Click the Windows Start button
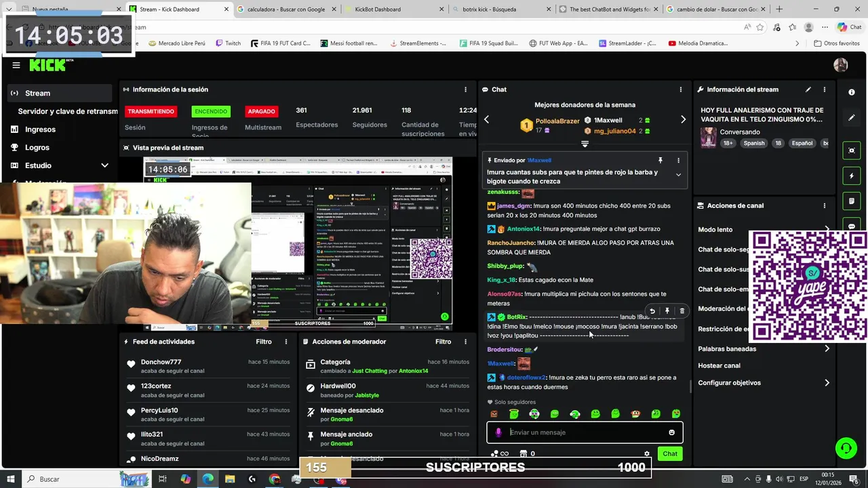 click(x=11, y=479)
